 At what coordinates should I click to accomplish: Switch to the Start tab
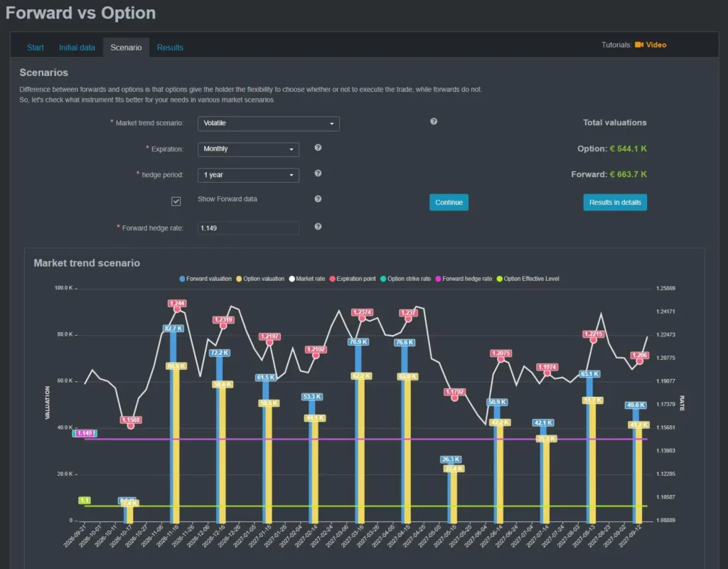point(36,48)
